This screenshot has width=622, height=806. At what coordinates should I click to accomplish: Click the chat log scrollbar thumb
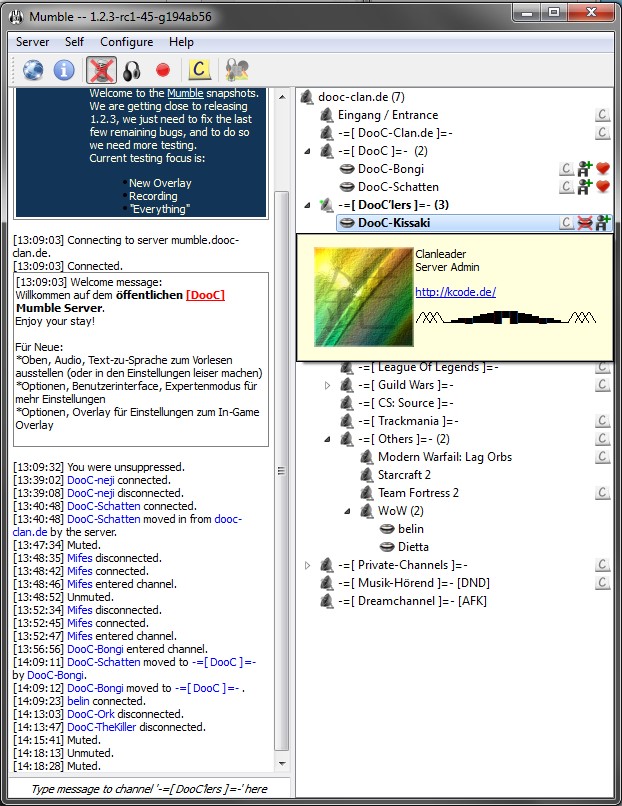[282, 470]
